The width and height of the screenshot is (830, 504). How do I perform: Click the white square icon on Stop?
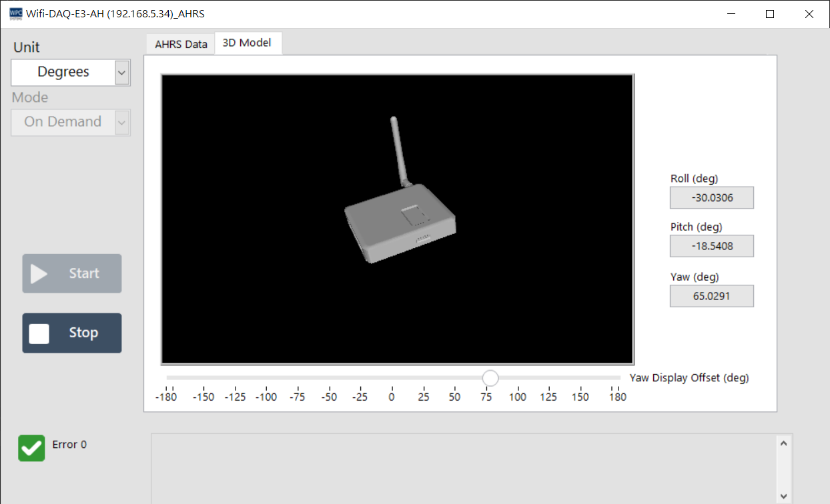39,333
